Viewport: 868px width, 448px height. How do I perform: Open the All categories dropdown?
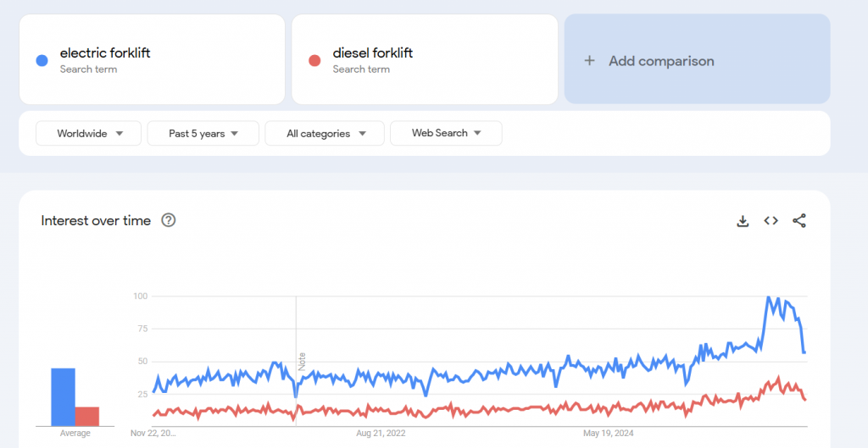pyautogui.click(x=325, y=133)
